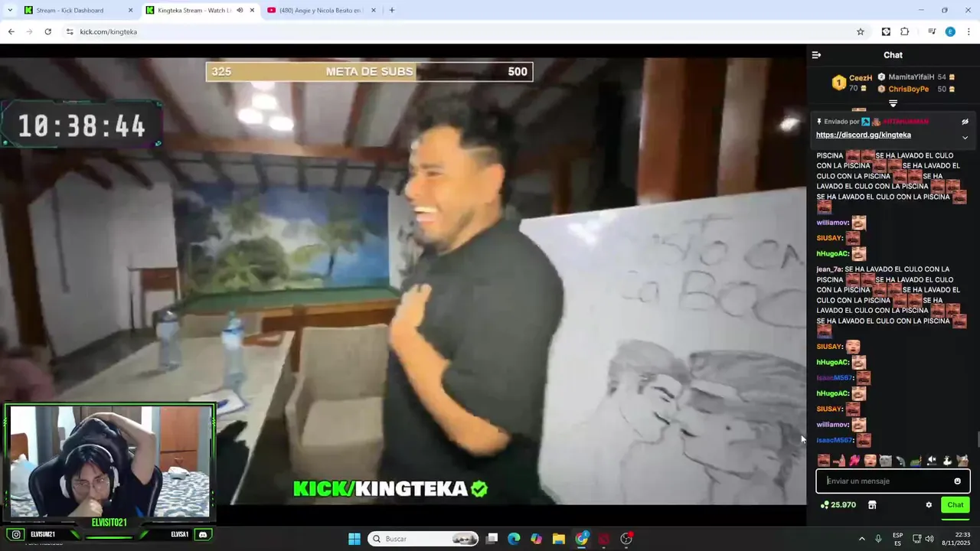Click the kick.com/kingteka address bar
This screenshot has width=980, height=551.
[459, 31]
